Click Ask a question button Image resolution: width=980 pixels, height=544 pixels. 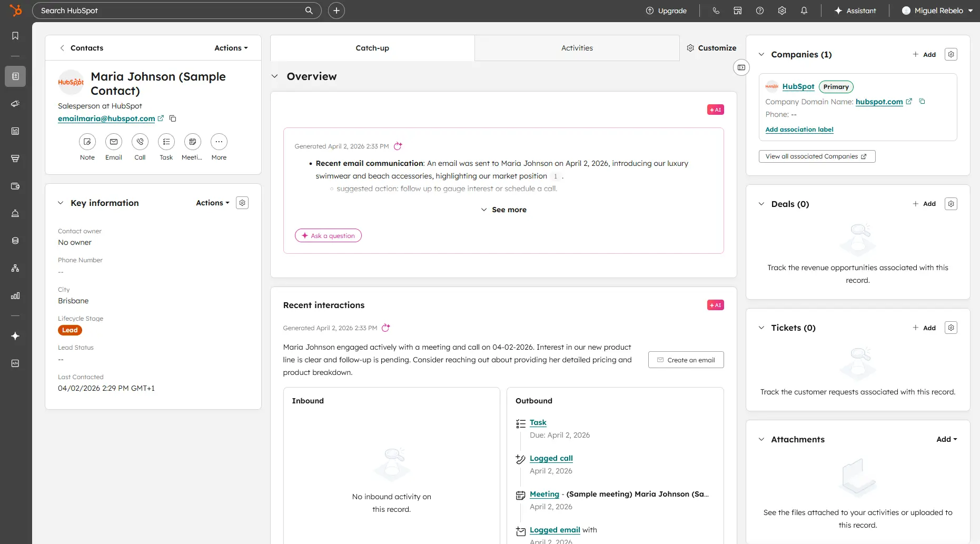pyautogui.click(x=328, y=235)
